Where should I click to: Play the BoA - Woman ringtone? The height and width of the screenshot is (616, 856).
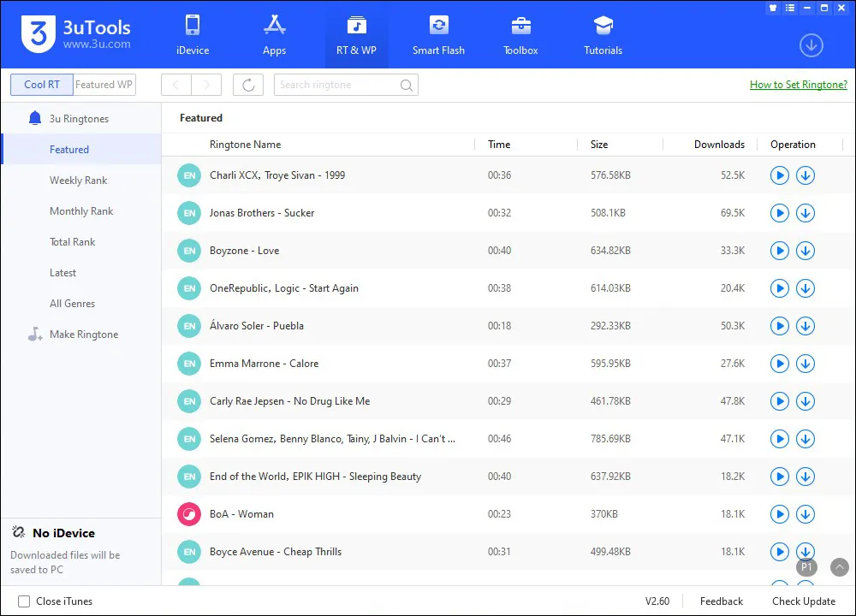click(779, 514)
